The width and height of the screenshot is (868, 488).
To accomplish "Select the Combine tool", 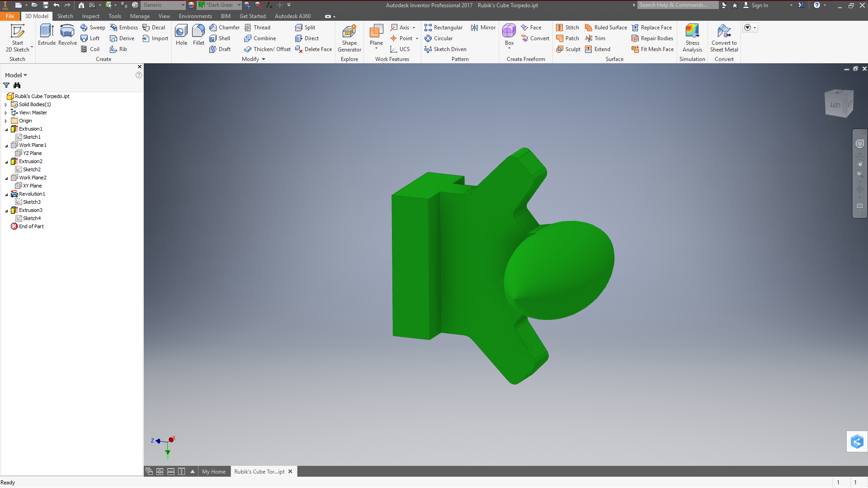I will point(260,38).
